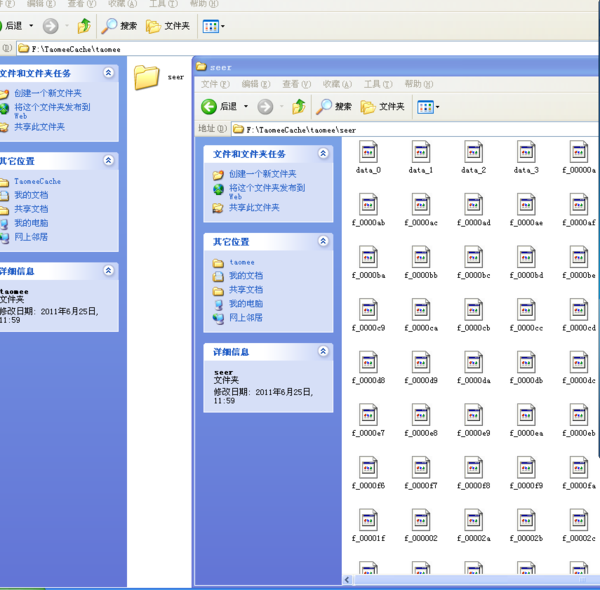Go up one level in back taomee window
The height and width of the screenshot is (590, 600).
click(84, 26)
